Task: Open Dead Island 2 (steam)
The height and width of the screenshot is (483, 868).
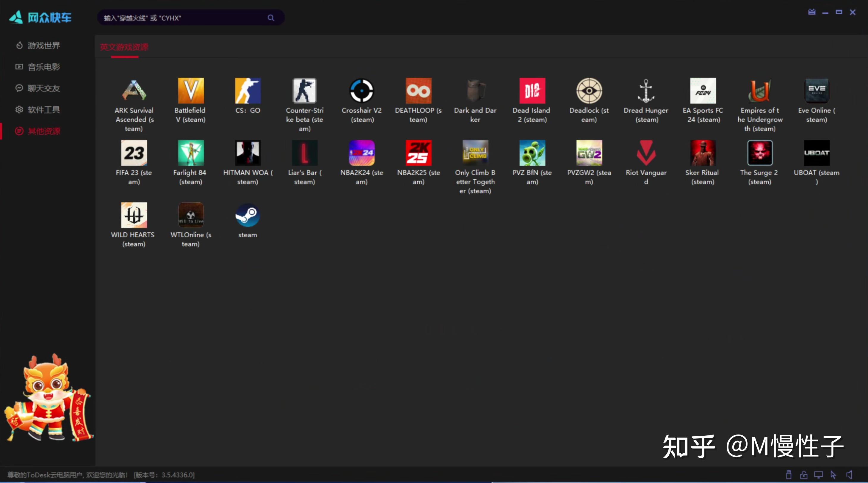Action: 532,91
